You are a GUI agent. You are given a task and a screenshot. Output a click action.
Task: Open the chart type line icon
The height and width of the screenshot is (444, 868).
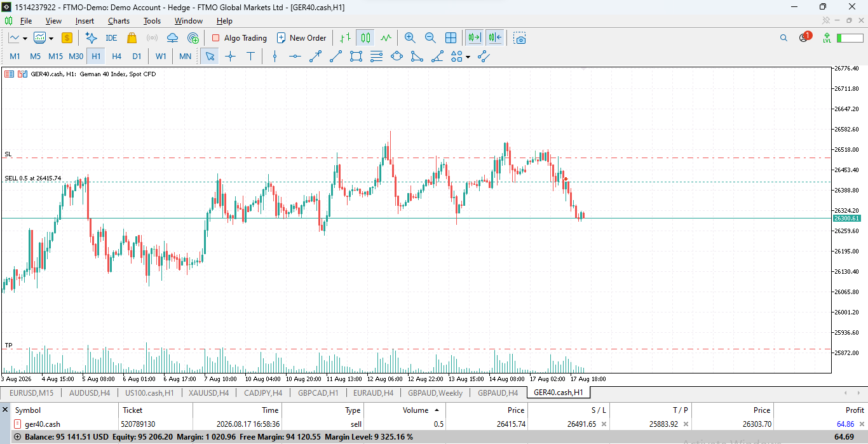tap(14, 38)
